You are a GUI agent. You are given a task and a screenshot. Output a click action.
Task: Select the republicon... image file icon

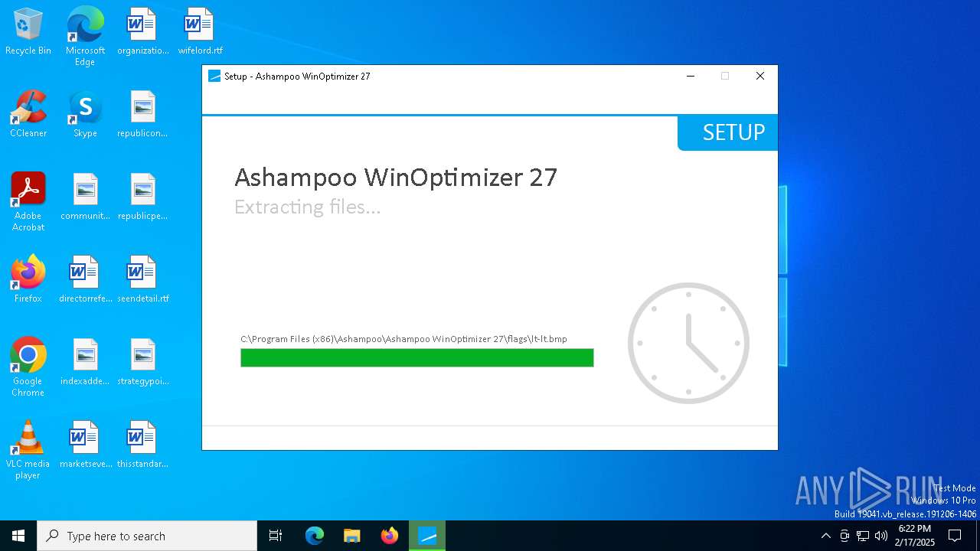coord(142,114)
